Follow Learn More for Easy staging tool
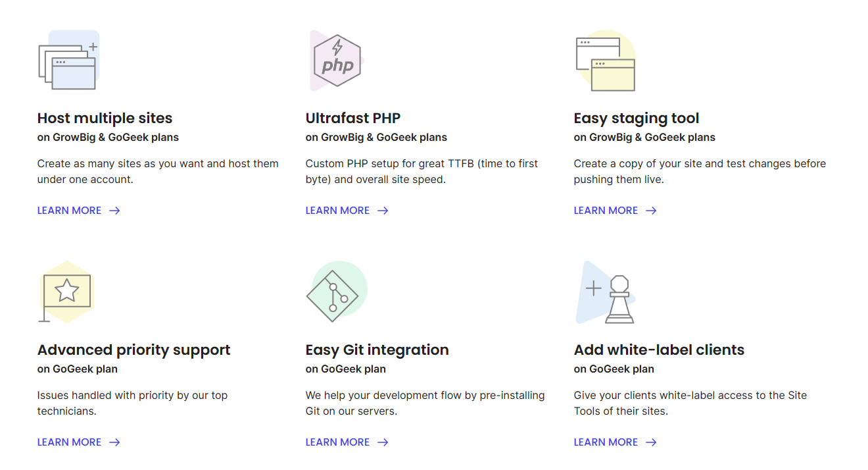 [x=606, y=211]
